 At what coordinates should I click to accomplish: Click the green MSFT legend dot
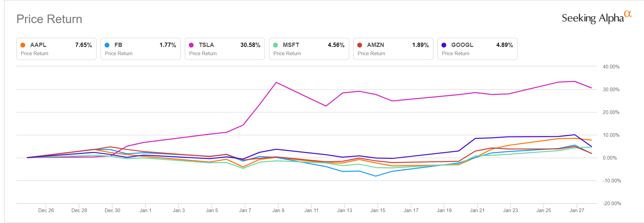click(x=275, y=45)
